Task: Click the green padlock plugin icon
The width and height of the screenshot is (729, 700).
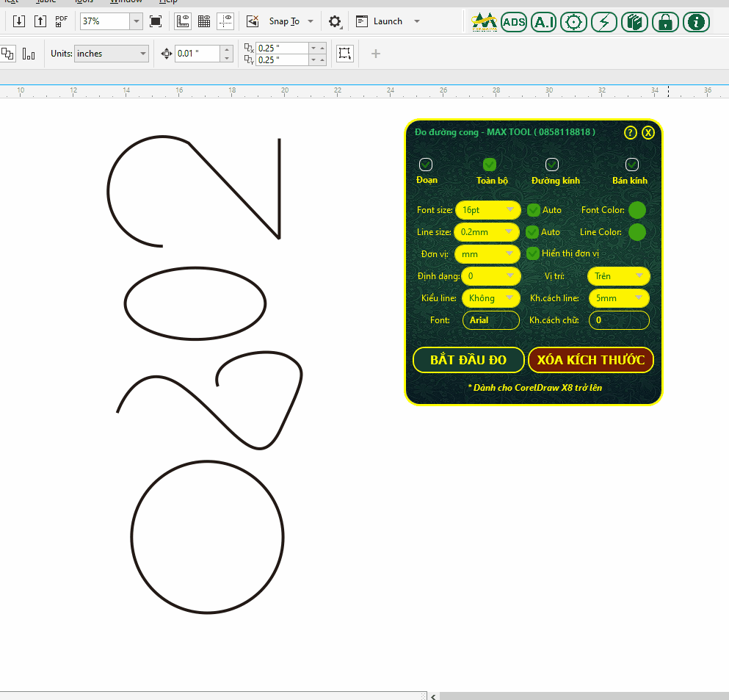Action: pos(665,22)
